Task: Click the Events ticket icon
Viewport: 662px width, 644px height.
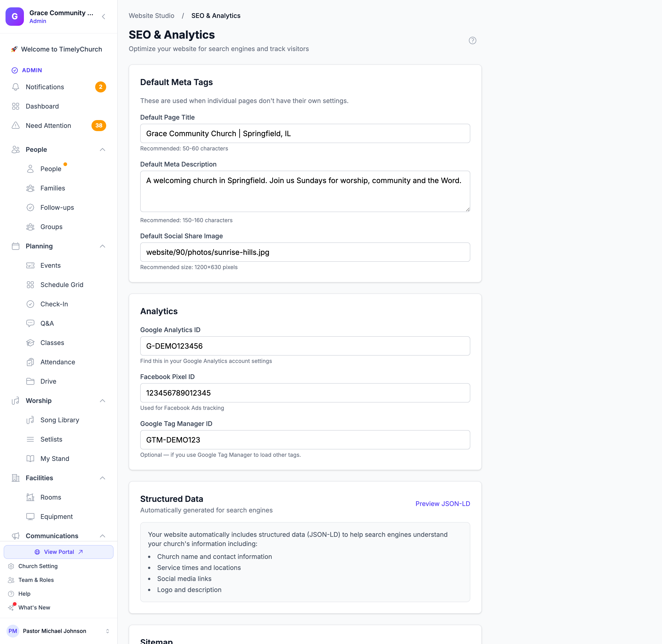Action: pos(30,265)
